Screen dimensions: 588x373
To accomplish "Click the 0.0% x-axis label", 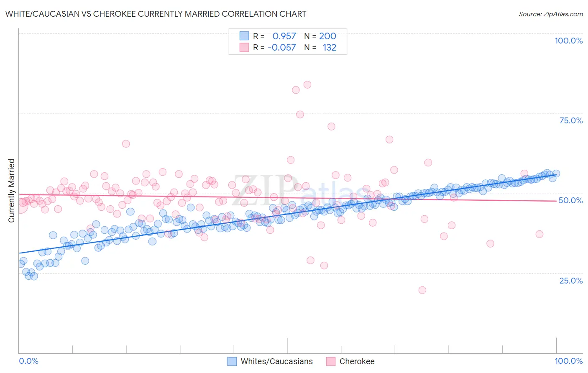I will (x=29, y=361).
